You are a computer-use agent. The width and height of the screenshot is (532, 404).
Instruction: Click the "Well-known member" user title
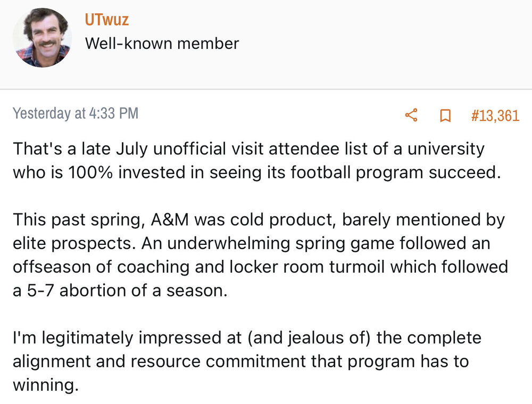coord(162,43)
